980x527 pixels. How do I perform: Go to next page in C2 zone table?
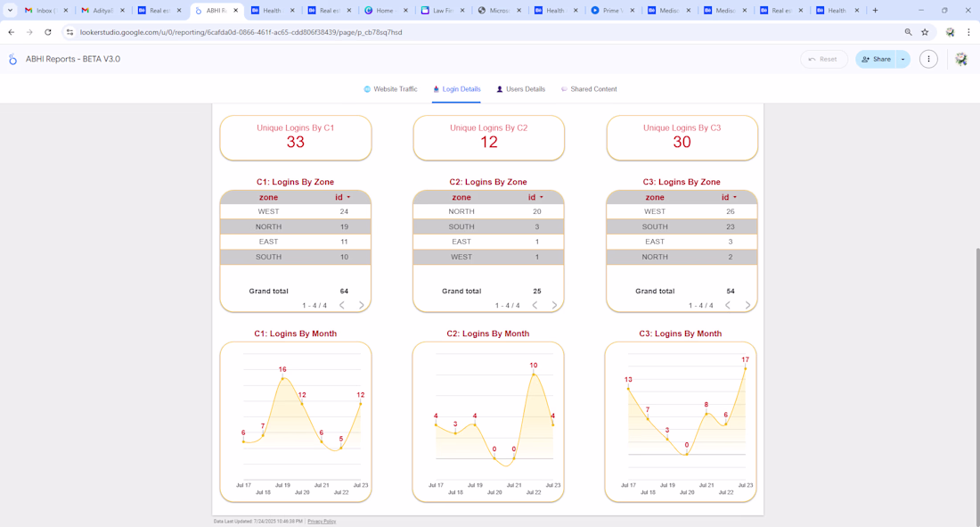click(554, 306)
